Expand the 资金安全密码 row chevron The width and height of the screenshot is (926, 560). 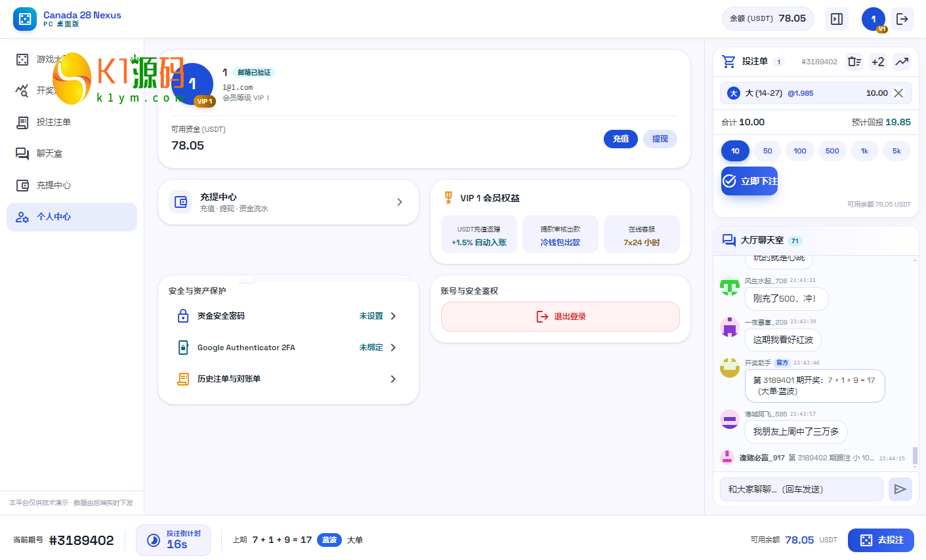393,316
